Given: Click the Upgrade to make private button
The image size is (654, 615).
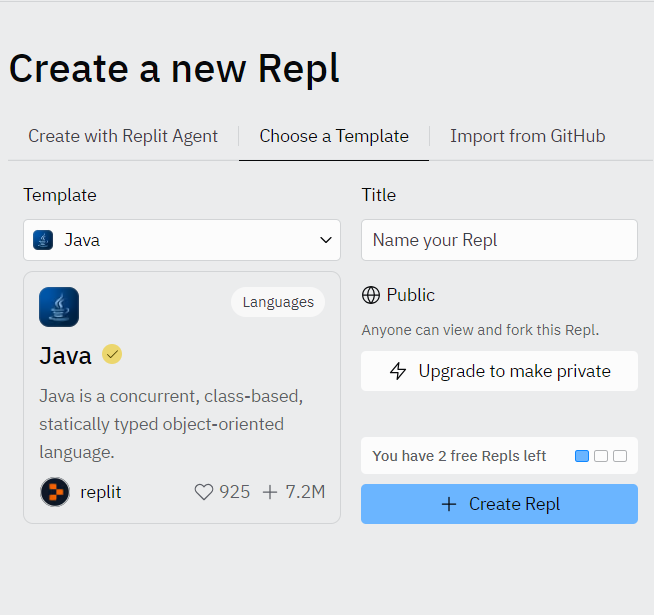Looking at the screenshot, I should (x=499, y=371).
